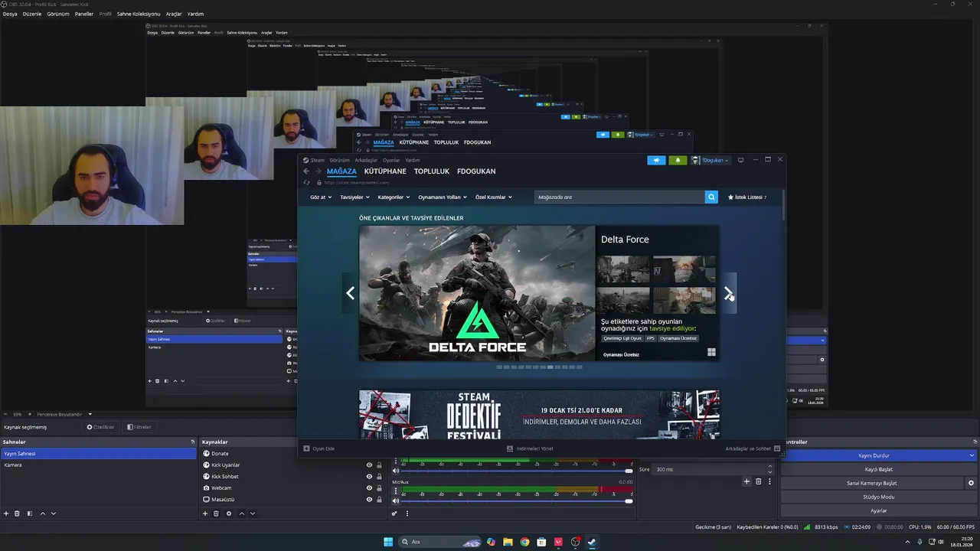The width and height of the screenshot is (980, 551).
Task: Move scene up in Sahneler list
Action: coord(43,514)
